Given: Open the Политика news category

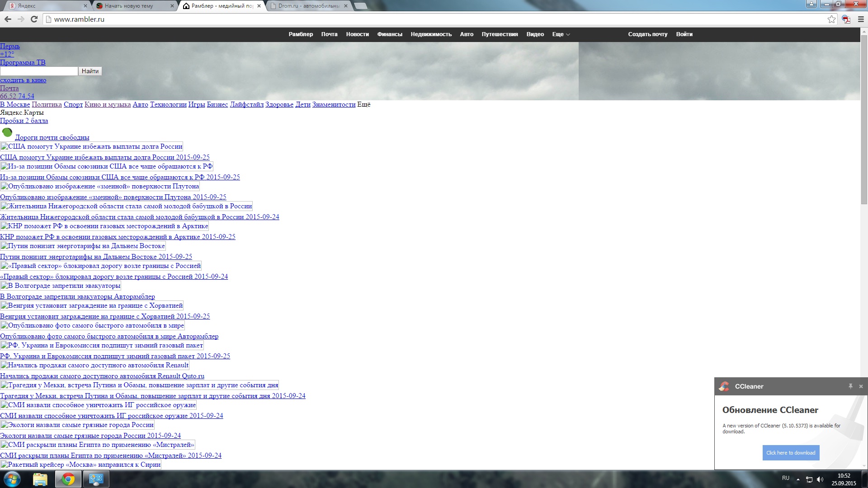Looking at the screenshot, I should click(x=47, y=104).
